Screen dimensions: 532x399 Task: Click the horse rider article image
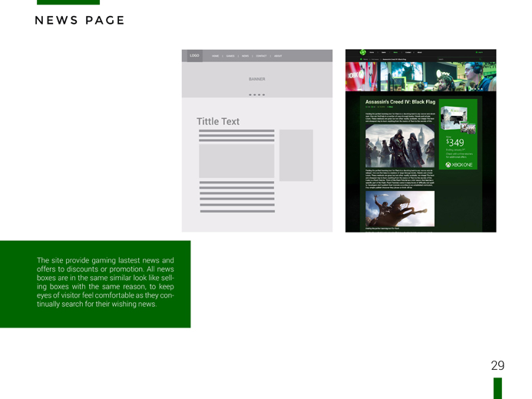click(400, 209)
